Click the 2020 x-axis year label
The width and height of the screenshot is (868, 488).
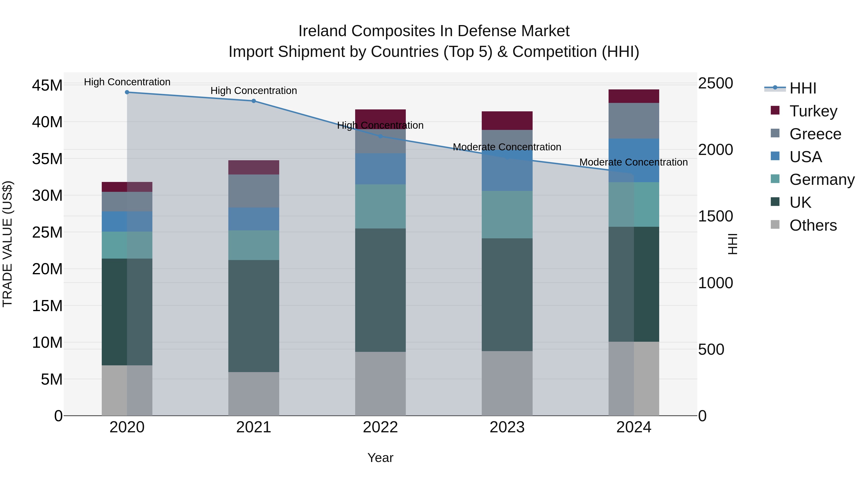(x=127, y=427)
